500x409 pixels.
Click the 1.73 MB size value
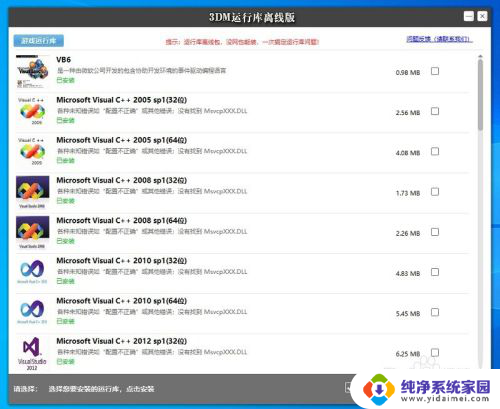(x=408, y=193)
